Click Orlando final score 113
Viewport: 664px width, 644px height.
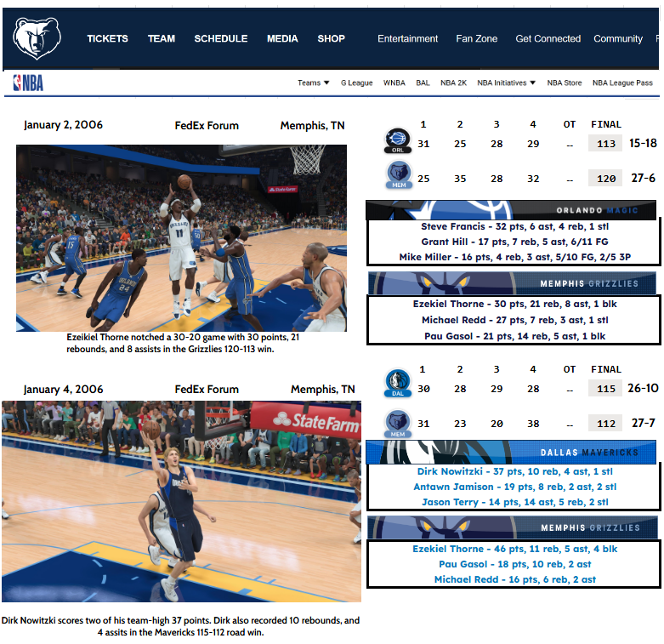pos(605,144)
